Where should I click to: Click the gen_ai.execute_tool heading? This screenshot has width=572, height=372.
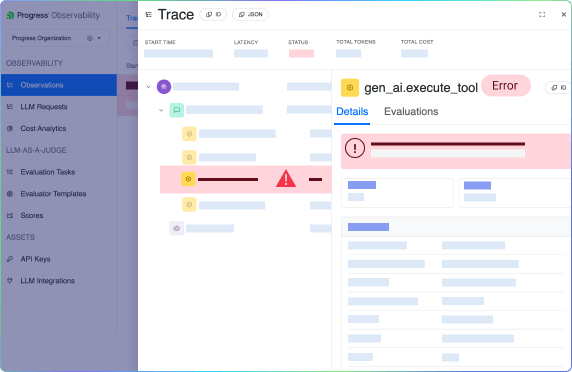(x=421, y=88)
